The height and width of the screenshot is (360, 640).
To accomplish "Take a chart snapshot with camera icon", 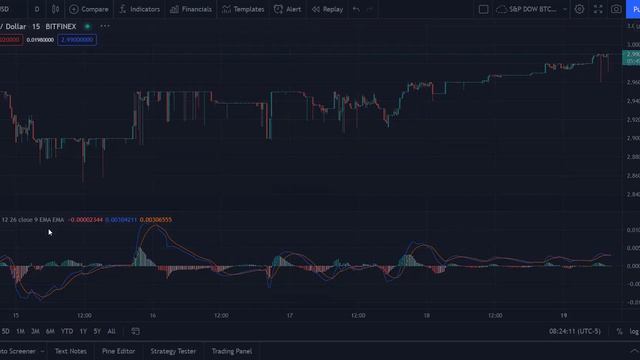I will click(616, 9).
